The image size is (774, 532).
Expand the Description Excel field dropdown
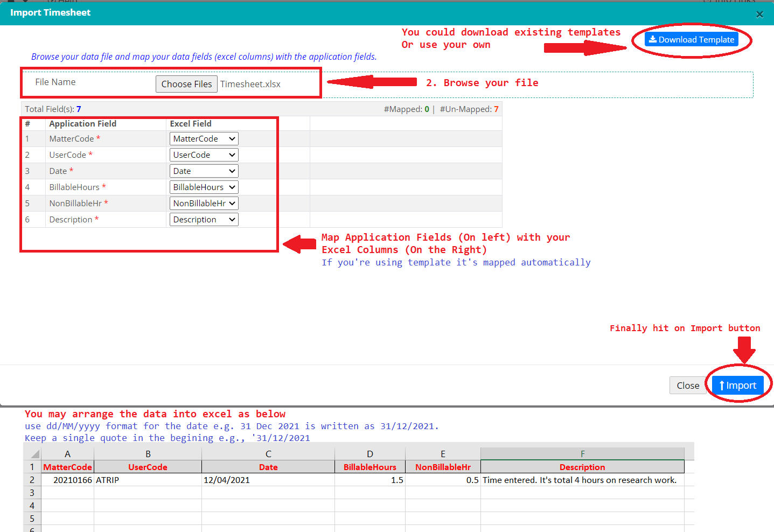204,220
